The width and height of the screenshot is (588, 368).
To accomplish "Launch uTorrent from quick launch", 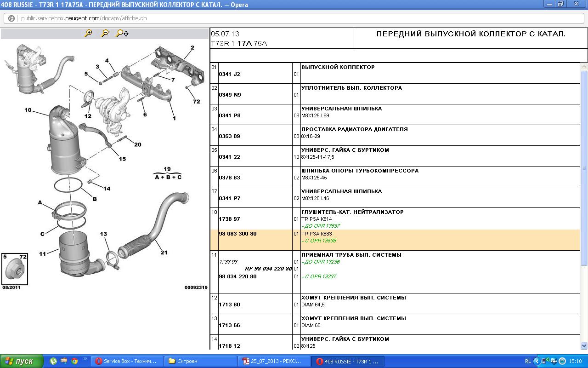I will pyautogui.click(x=53, y=361).
